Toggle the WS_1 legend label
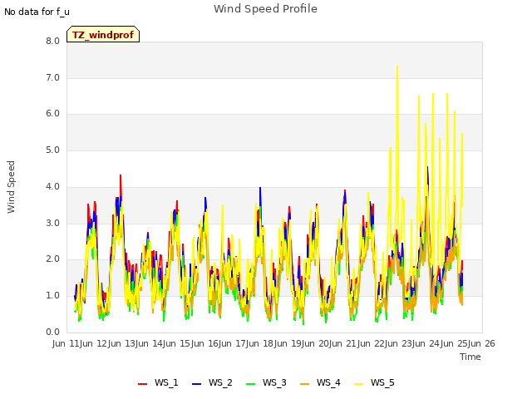532x399 pixels. (x=166, y=382)
